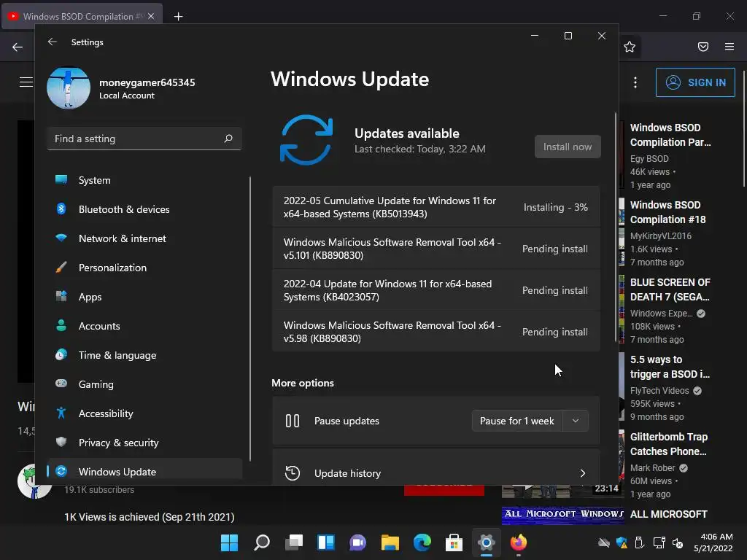Open Accessibility settings
747x560 pixels.
pos(145,413)
